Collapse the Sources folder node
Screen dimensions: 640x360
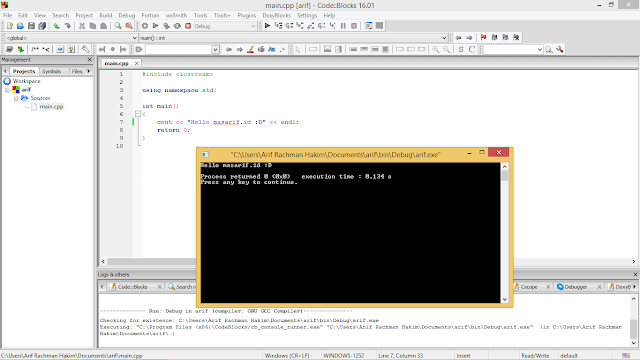(x=16, y=98)
